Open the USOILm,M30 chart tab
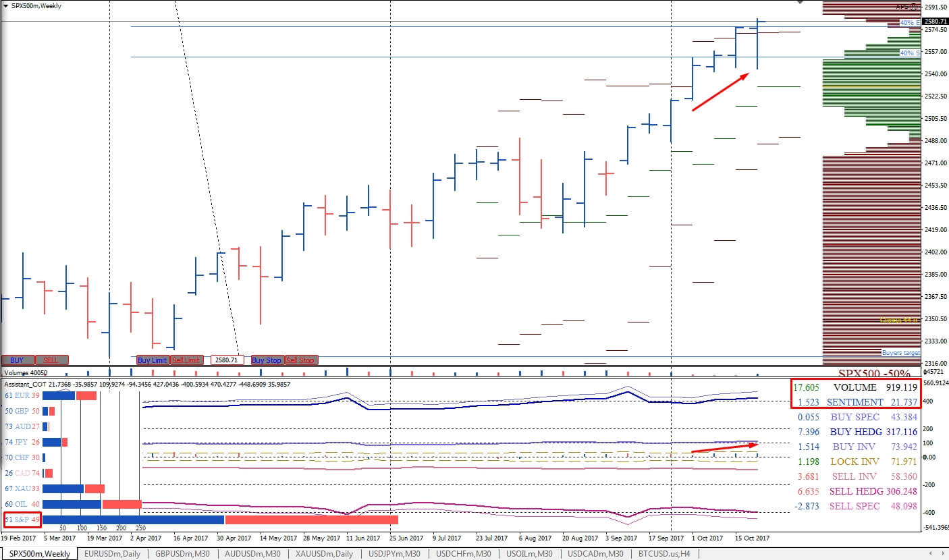Screen dimensions: 949x560 [529, 554]
